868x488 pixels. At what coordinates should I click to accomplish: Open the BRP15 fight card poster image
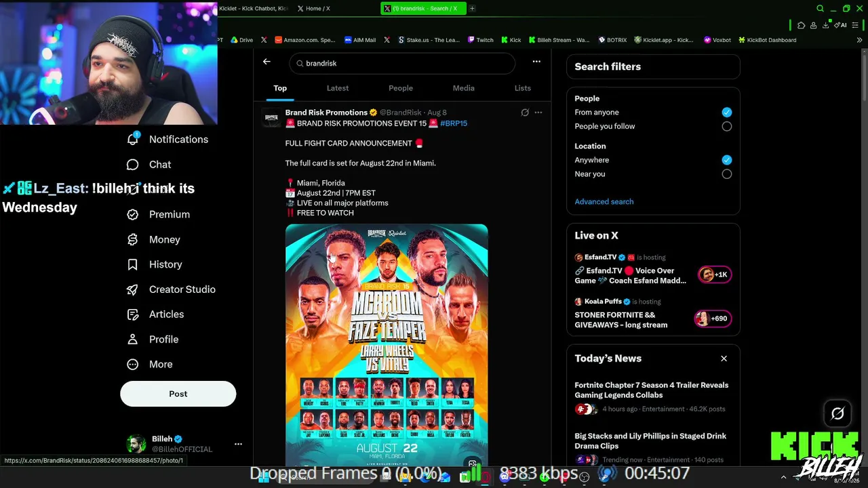click(387, 346)
